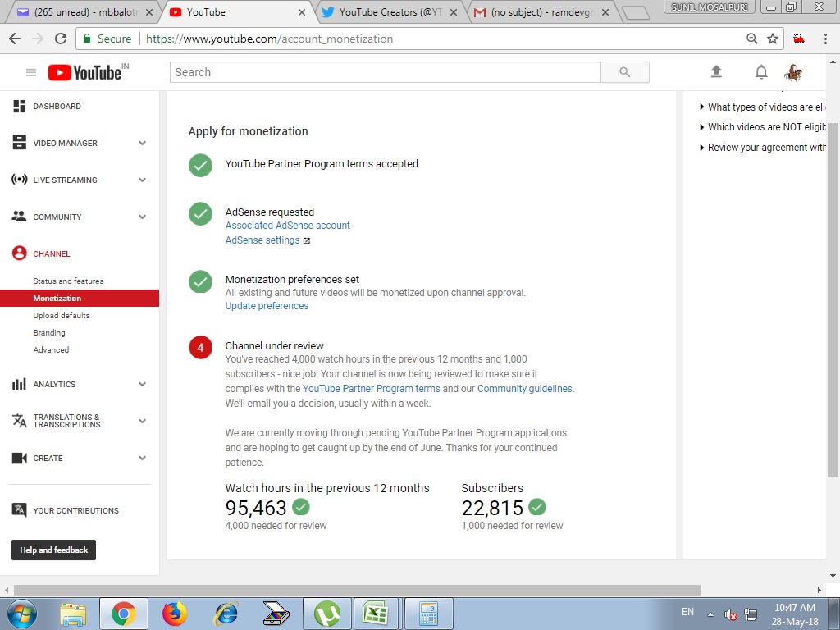The width and height of the screenshot is (840, 630).
Task: Open Excel from the taskbar
Action: click(375, 614)
